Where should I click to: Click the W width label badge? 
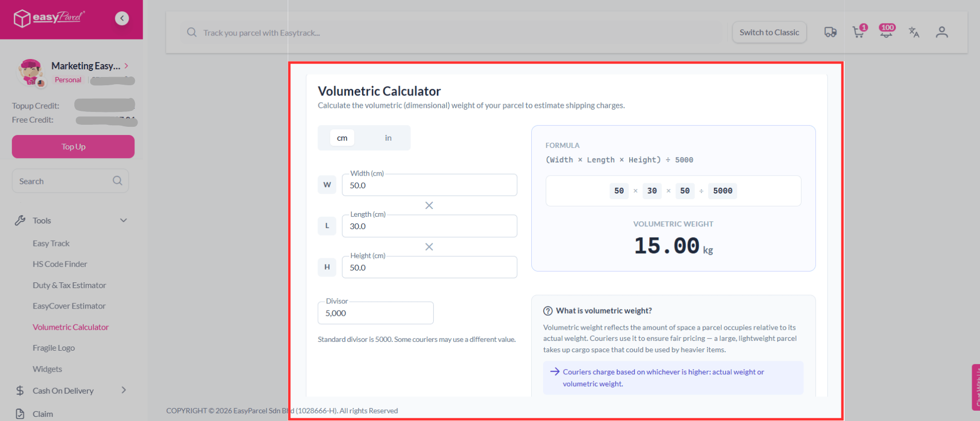coord(327,185)
